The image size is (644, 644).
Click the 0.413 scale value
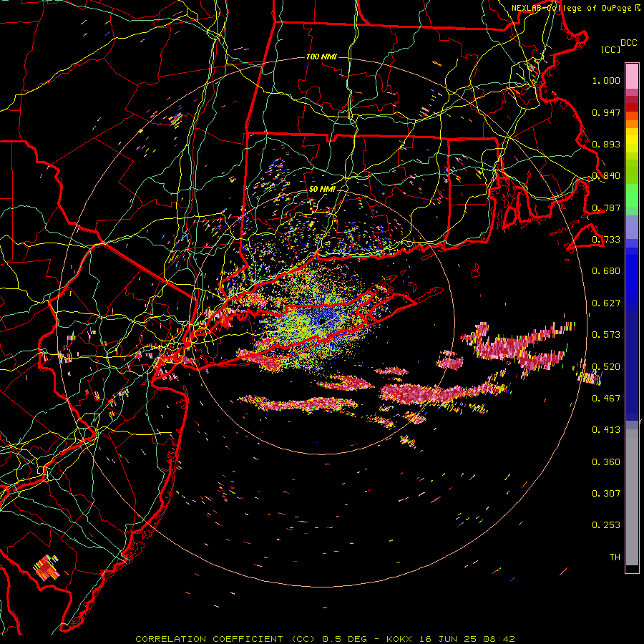[606, 430]
